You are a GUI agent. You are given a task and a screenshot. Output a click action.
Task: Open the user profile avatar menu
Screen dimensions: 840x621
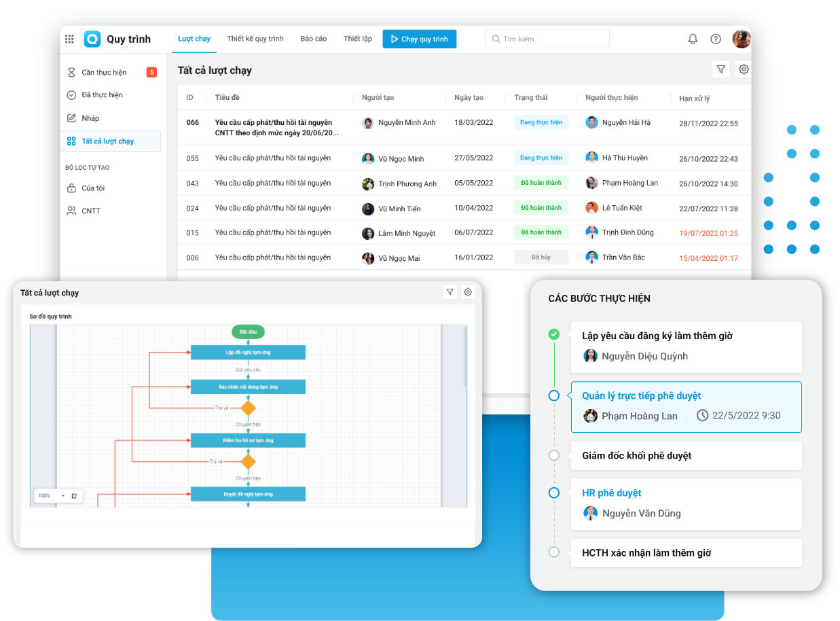pyautogui.click(x=741, y=39)
